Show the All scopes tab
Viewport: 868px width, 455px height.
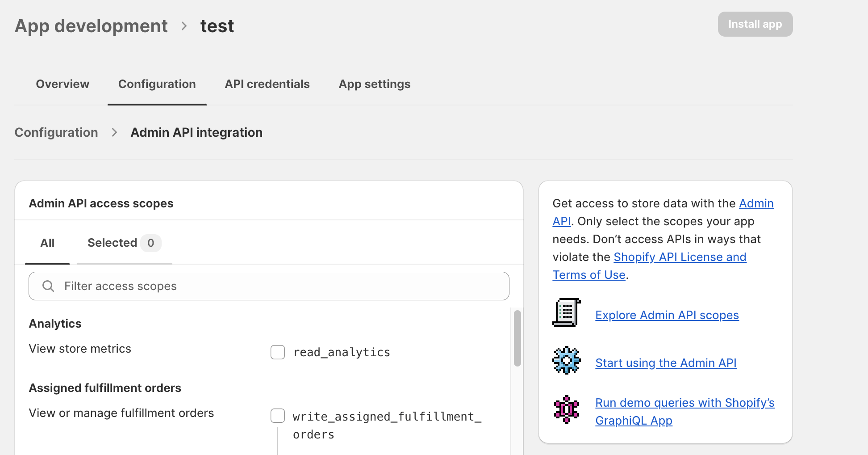pyautogui.click(x=47, y=243)
